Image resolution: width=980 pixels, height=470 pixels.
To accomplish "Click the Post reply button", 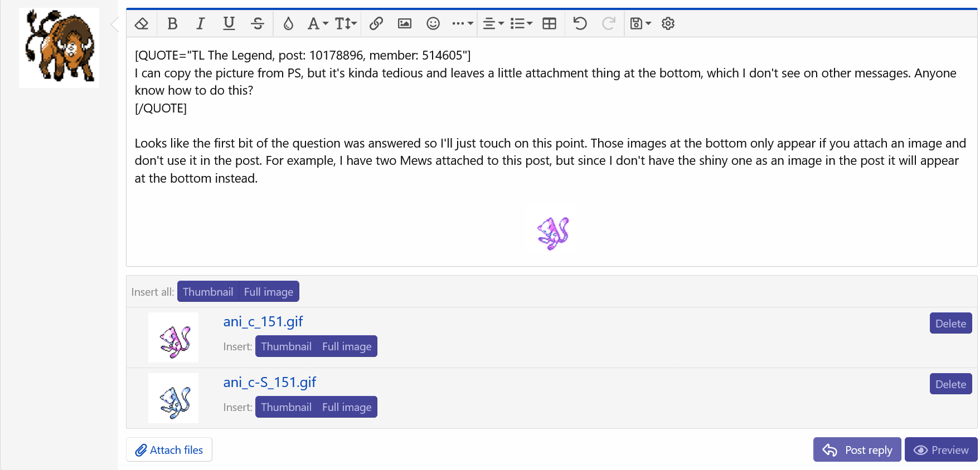I will pos(857,450).
